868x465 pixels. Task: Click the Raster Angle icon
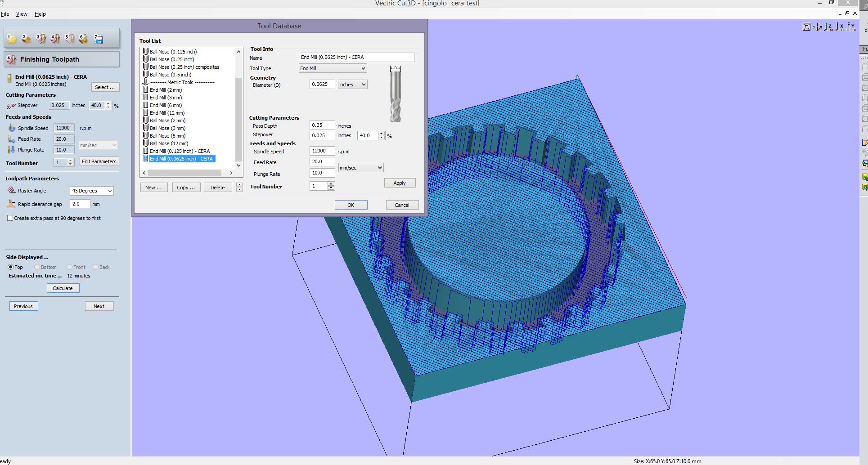[11, 191]
